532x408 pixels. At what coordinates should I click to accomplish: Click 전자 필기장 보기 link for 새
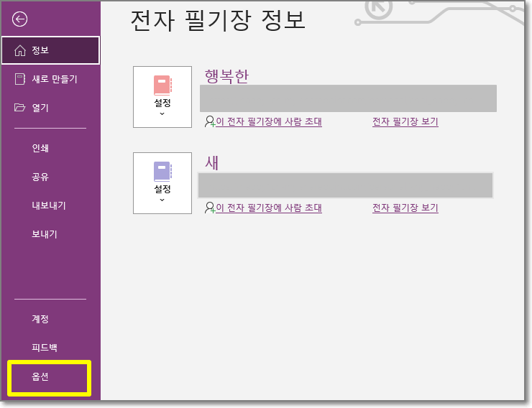pyautogui.click(x=405, y=208)
